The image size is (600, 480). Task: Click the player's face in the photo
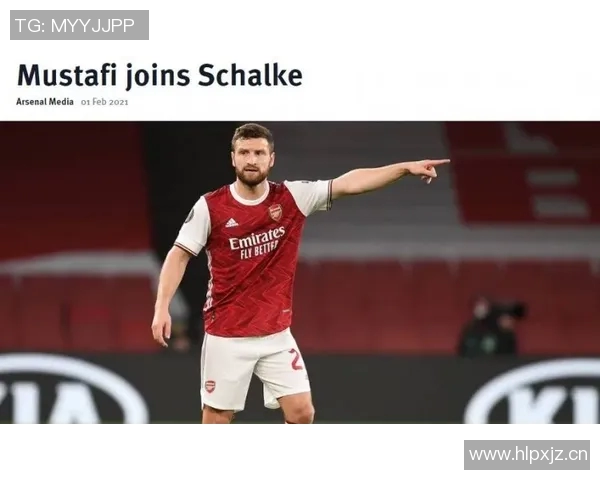click(253, 159)
